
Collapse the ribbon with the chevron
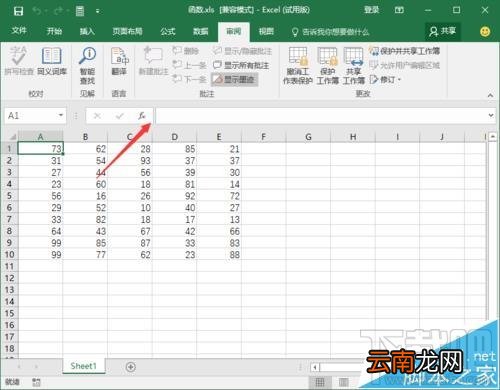click(490, 95)
